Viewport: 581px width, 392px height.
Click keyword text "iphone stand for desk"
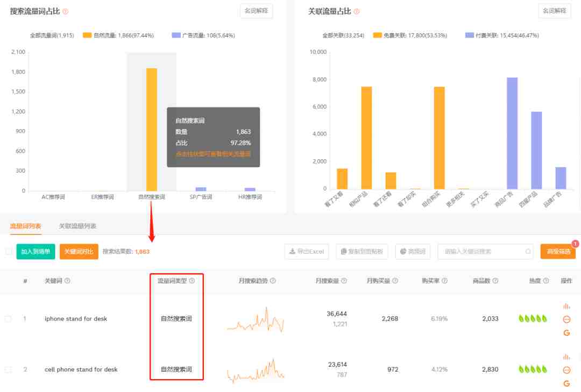pos(76,319)
